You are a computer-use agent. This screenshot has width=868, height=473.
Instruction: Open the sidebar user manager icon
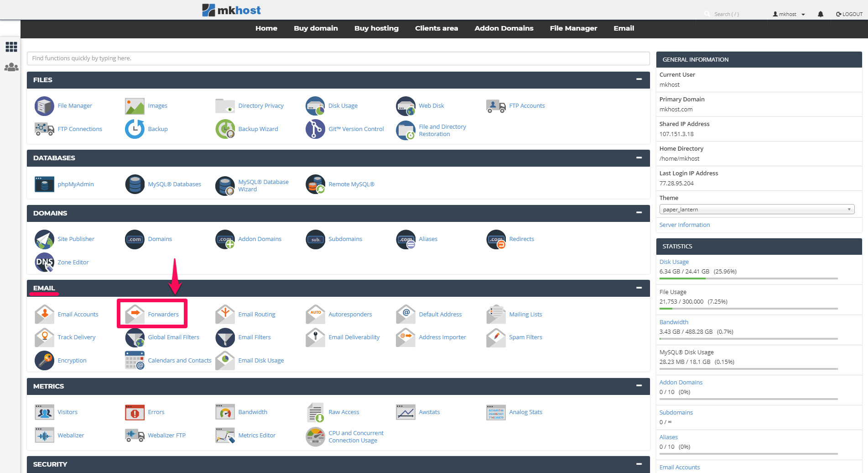[x=11, y=67]
